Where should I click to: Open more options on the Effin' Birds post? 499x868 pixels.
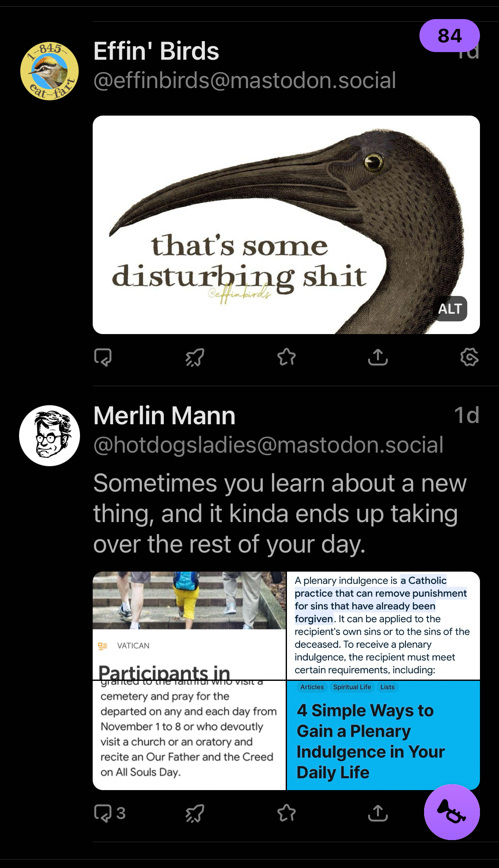tap(470, 358)
